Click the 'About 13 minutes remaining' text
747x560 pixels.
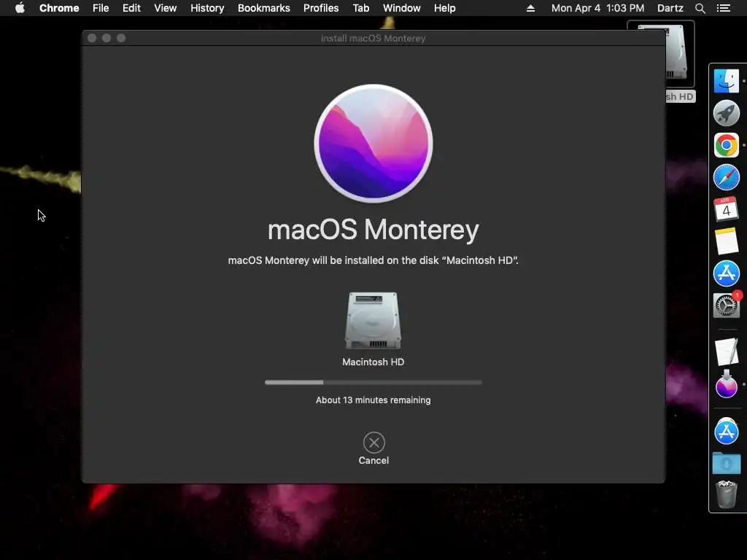[x=373, y=400]
